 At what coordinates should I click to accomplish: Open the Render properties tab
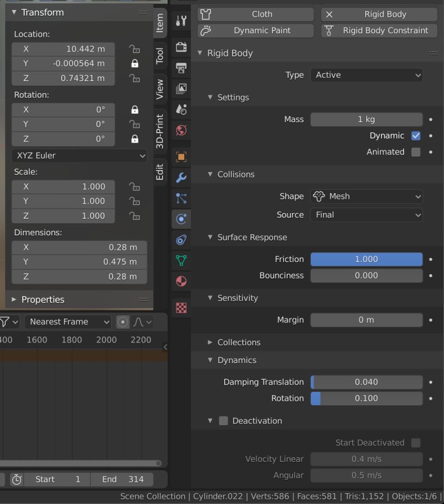(x=180, y=47)
